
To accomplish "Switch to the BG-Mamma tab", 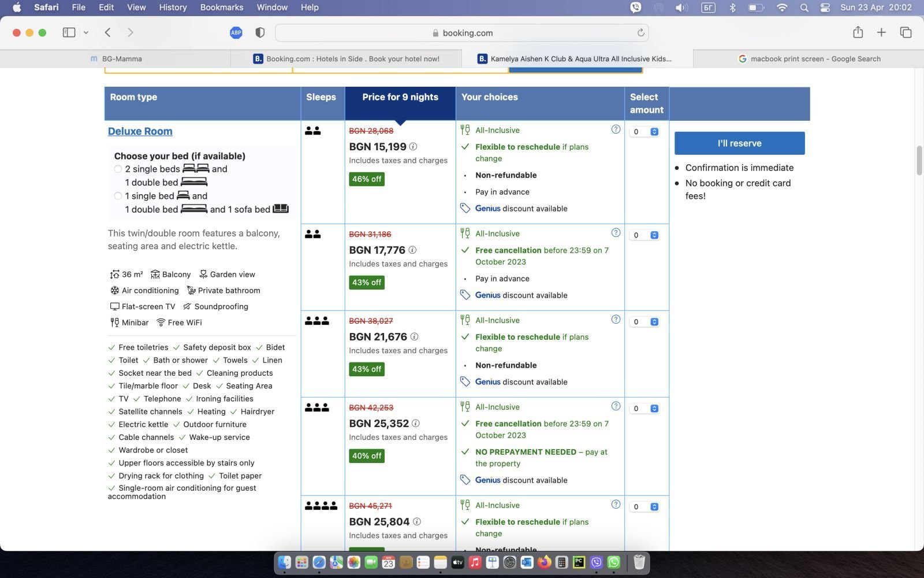I will [x=115, y=59].
